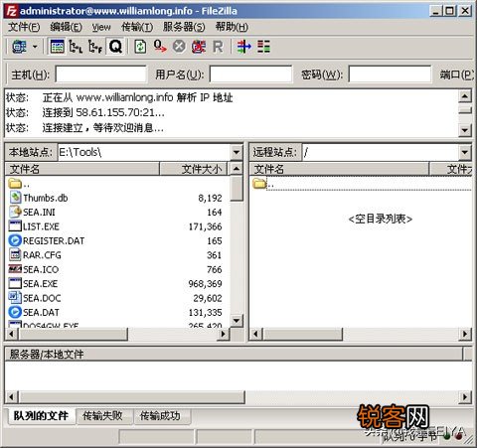Screen dimensions: 477x448
Task: Refresh the file and folder lists
Action: click(140, 47)
